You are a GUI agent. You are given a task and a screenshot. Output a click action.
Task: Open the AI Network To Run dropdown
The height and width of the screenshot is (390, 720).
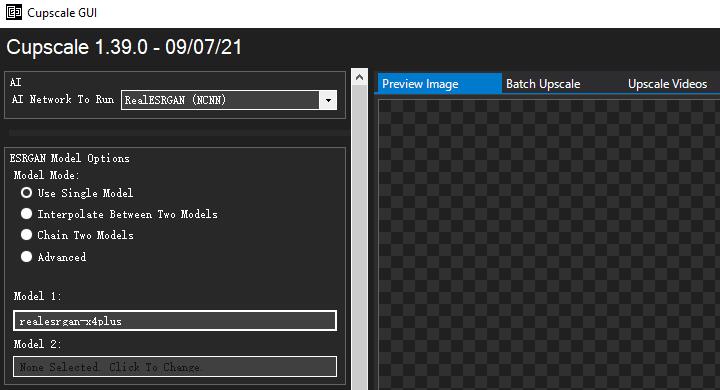pyautogui.click(x=229, y=100)
